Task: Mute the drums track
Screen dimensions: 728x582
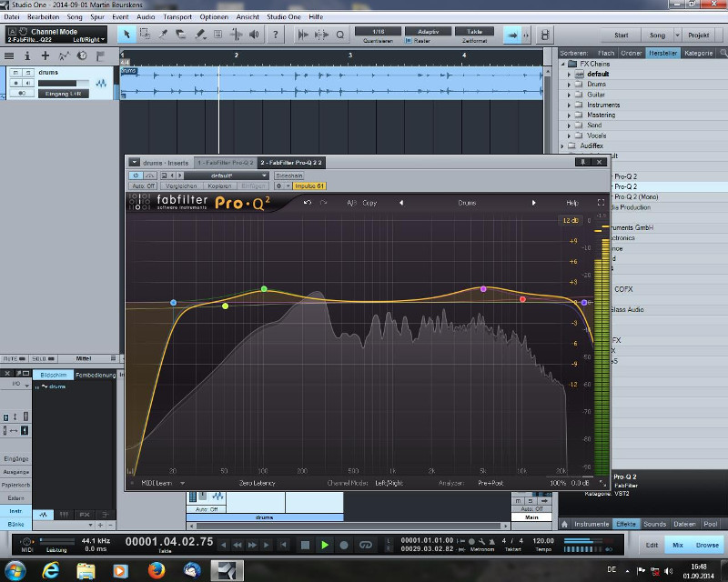Action: point(15,73)
